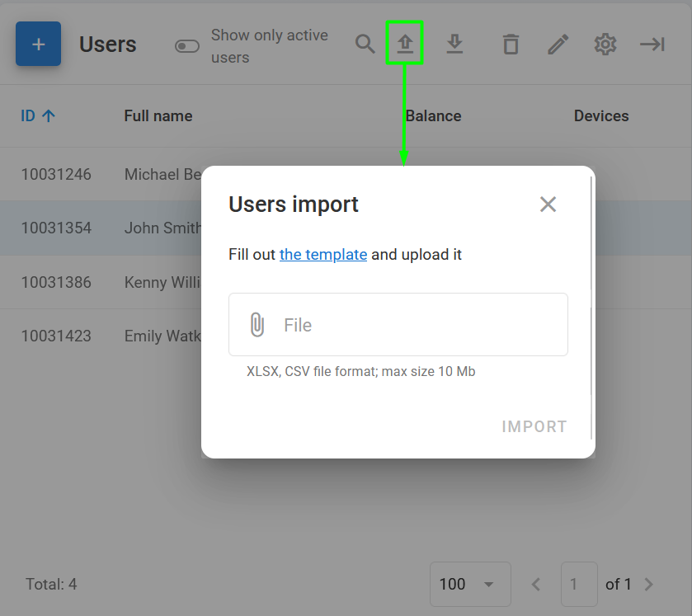Open the template link
This screenshot has width=692, height=616.
pos(322,255)
